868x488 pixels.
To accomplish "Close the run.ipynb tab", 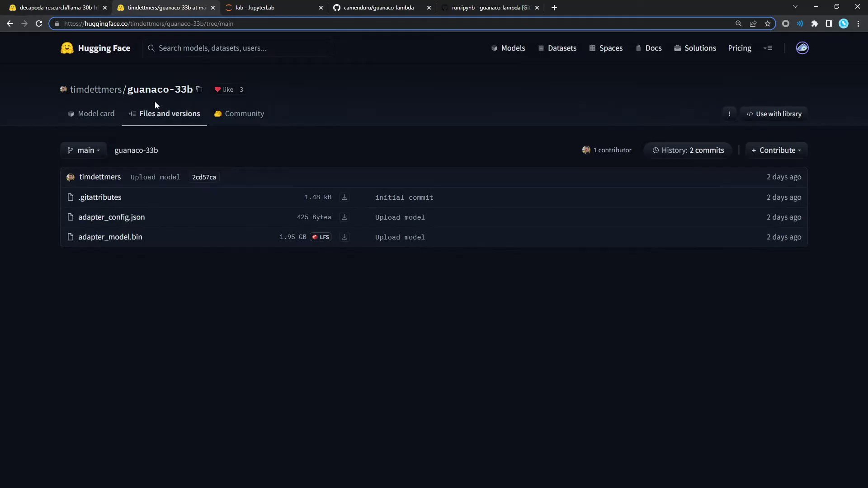I will [x=537, y=8].
